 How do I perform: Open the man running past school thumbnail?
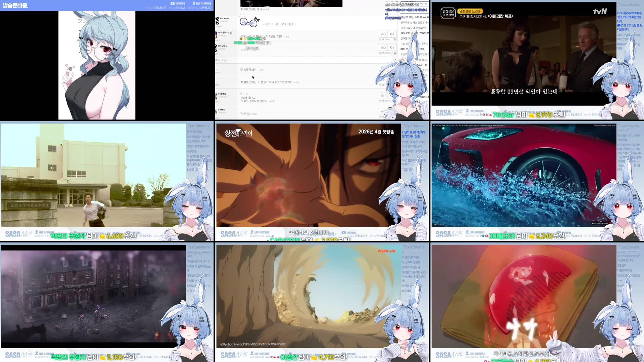[x=107, y=181]
